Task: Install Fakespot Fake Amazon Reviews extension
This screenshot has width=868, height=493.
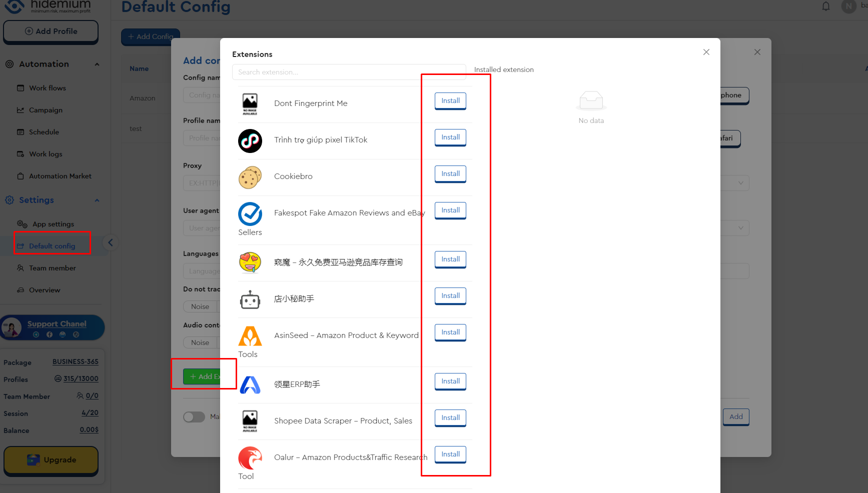Action: tap(450, 210)
